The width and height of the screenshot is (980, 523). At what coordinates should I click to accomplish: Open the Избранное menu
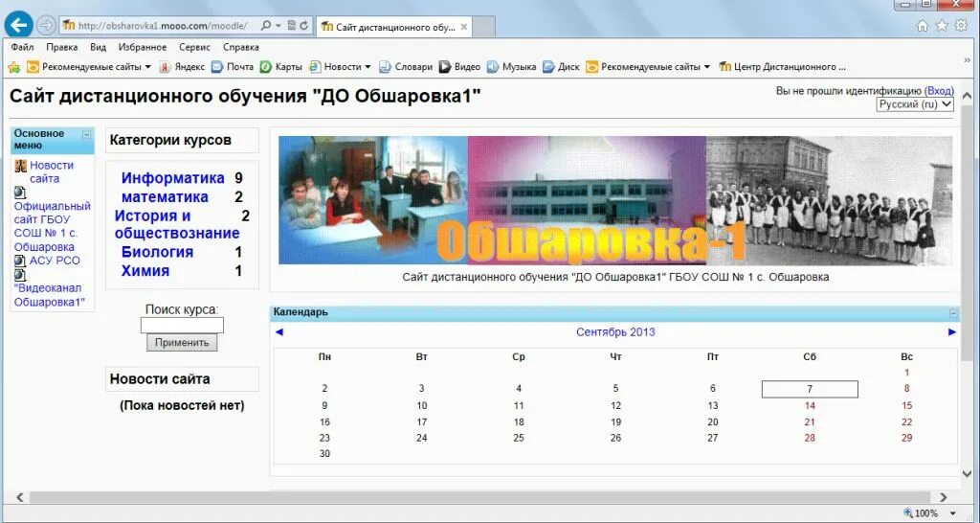pyautogui.click(x=143, y=48)
